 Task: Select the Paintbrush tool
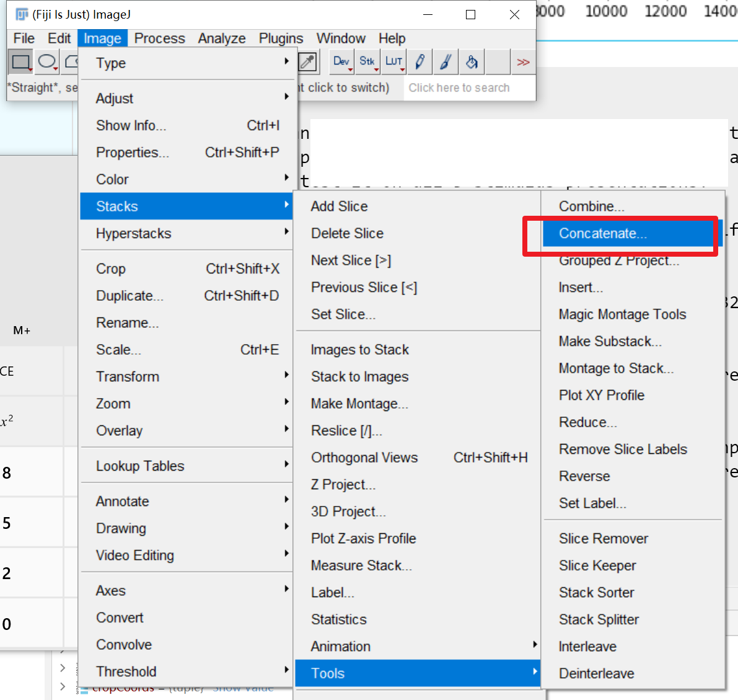tap(446, 62)
